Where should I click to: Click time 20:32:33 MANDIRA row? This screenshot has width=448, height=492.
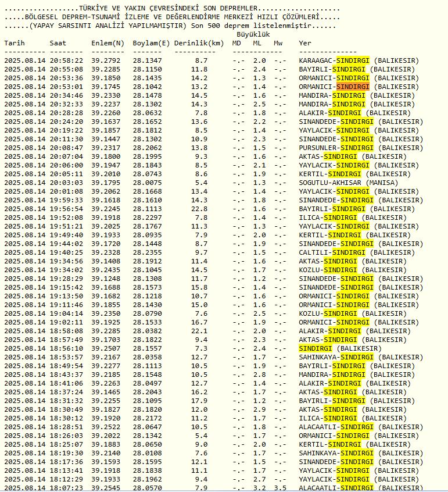tap(66, 104)
